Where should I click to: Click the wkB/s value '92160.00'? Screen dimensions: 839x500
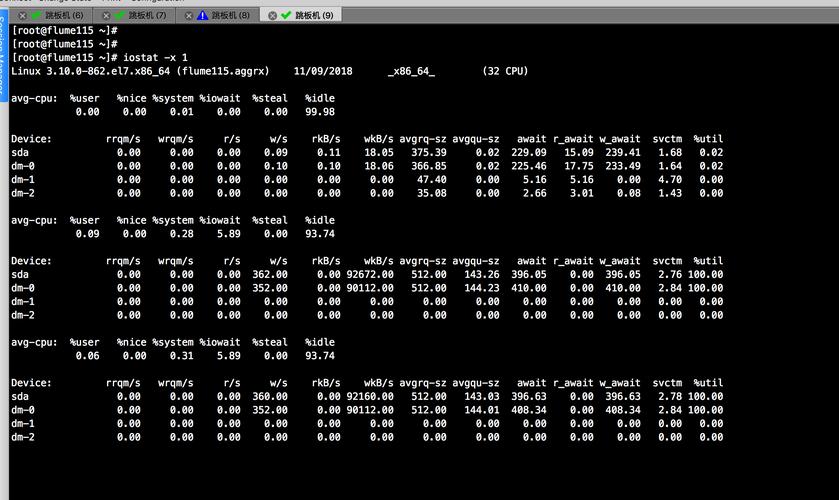(x=370, y=396)
